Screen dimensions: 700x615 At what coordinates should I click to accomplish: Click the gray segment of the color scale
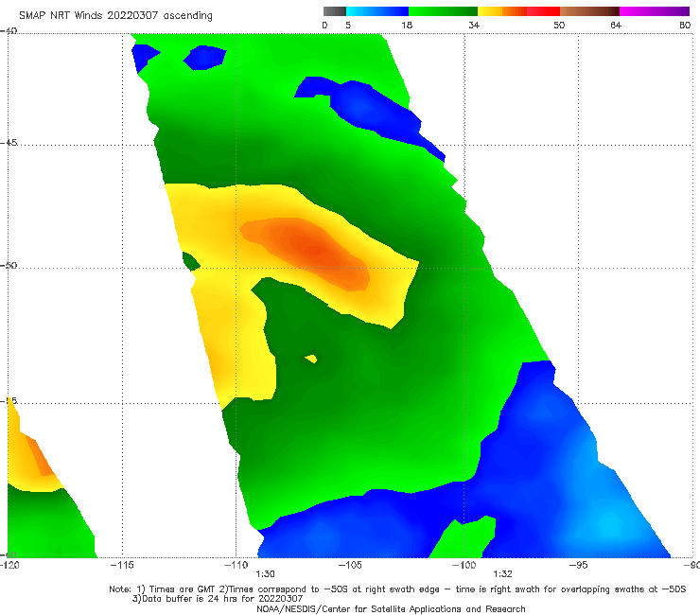(335, 11)
